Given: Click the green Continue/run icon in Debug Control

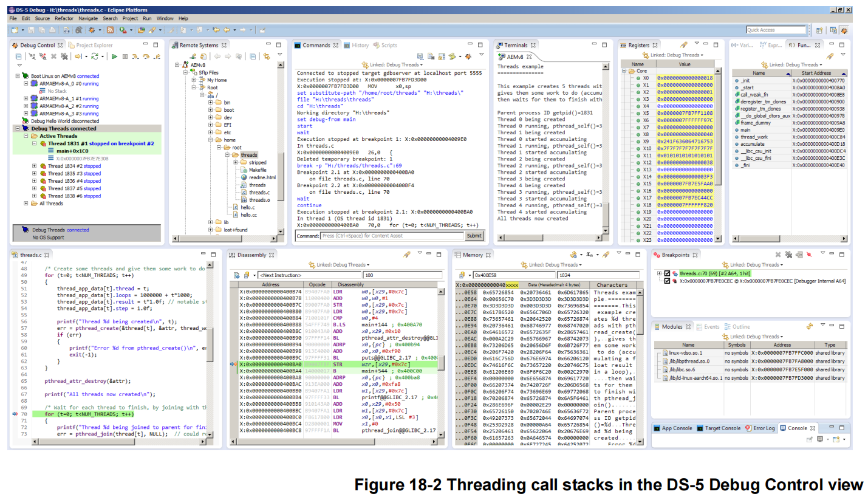Looking at the screenshot, I should (x=114, y=57).
